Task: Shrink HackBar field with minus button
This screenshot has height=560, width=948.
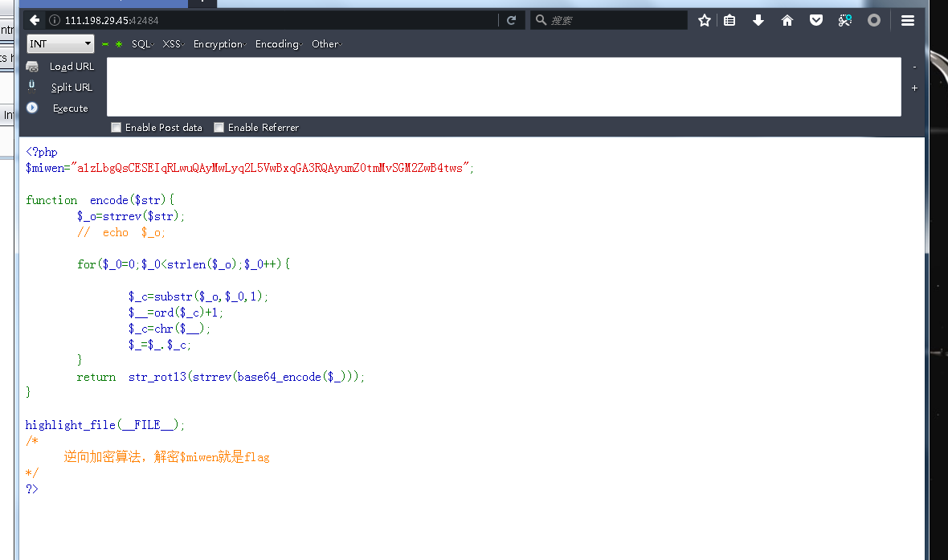Action: tap(914, 67)
